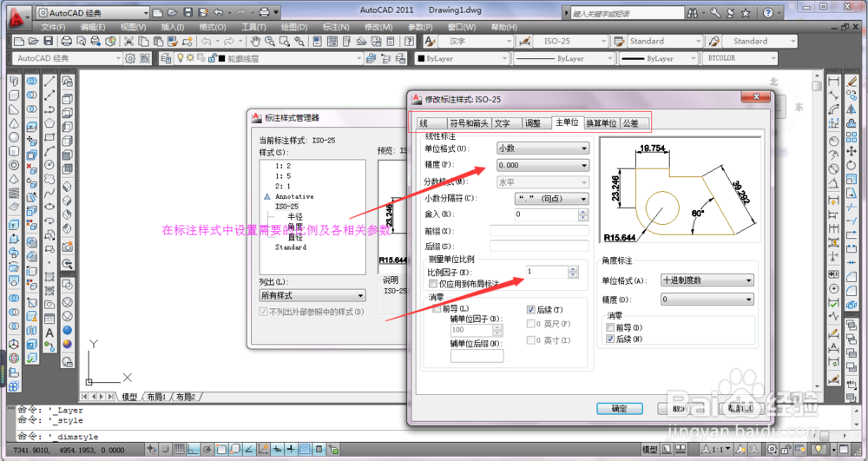Open Properties palette icon
The height and width of the screenshot is (461, 868).
coord(317,41)
